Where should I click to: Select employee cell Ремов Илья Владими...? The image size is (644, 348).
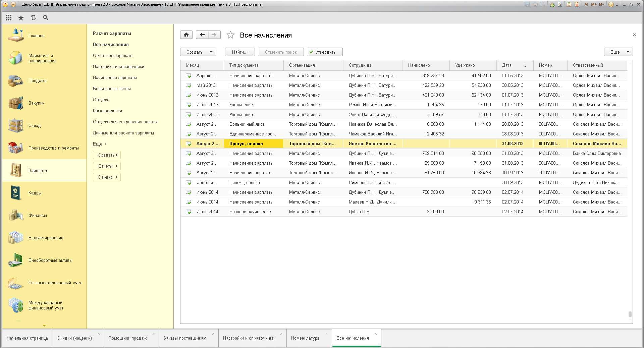pyautogui.click(x=373, y=105)
